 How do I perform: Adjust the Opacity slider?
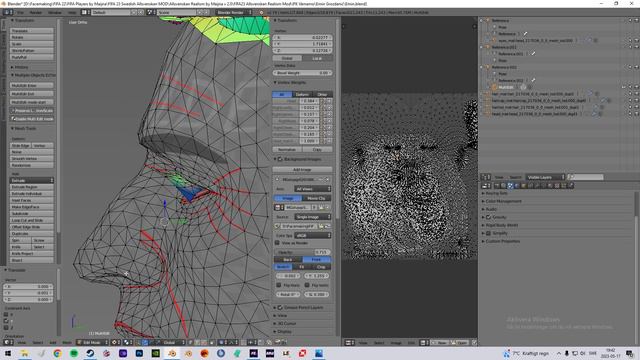coord(302,252)
